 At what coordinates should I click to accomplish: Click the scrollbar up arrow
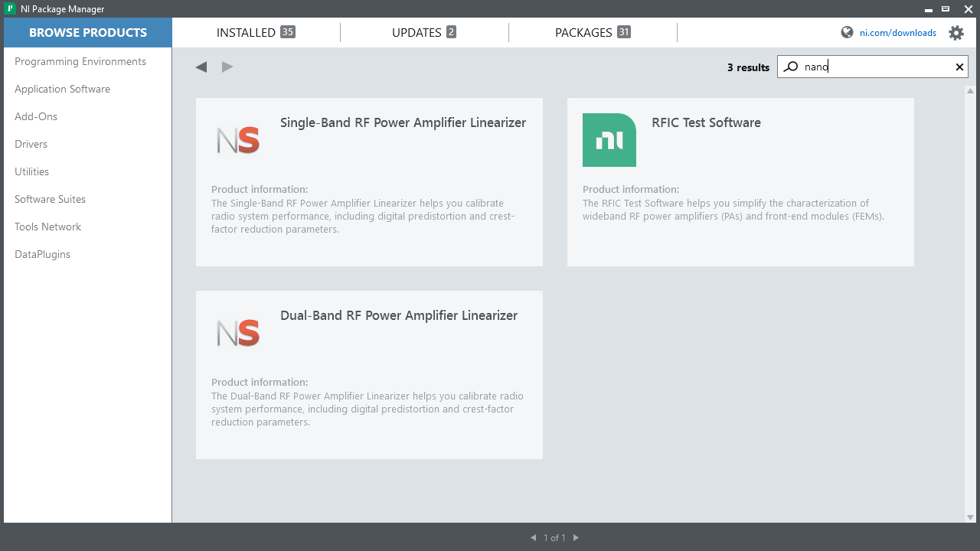point(971,90)
